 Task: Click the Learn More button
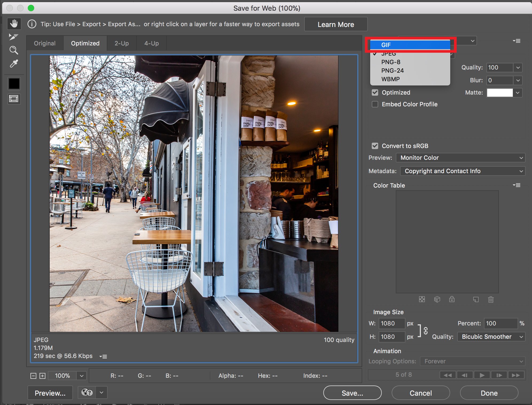point(336,24)
